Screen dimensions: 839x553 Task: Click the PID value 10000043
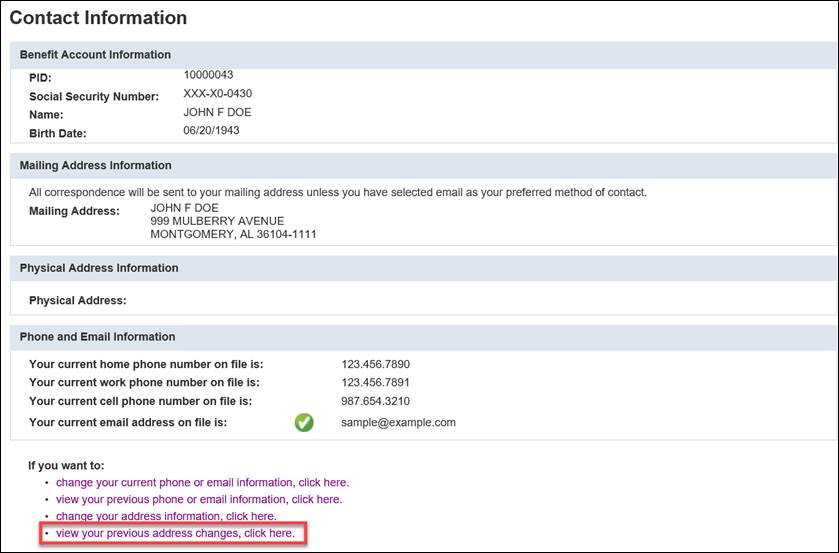coord(208,75)
